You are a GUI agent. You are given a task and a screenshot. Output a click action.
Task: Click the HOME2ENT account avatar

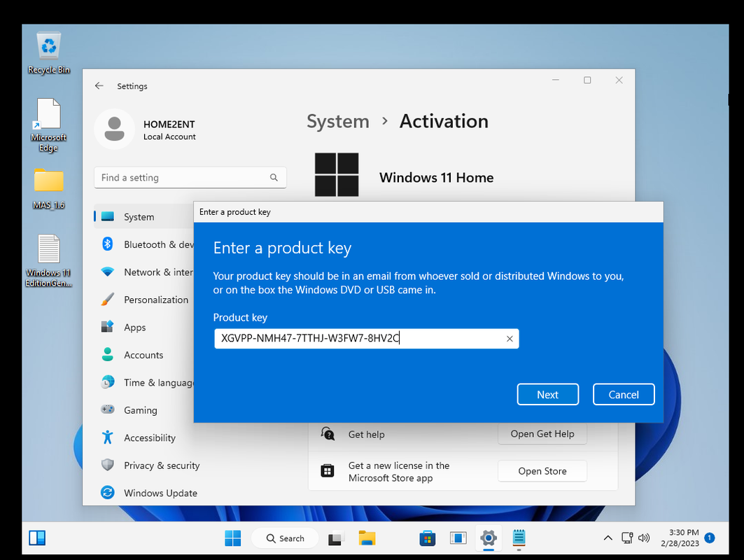pyautogui.click(x=114, y=129)
